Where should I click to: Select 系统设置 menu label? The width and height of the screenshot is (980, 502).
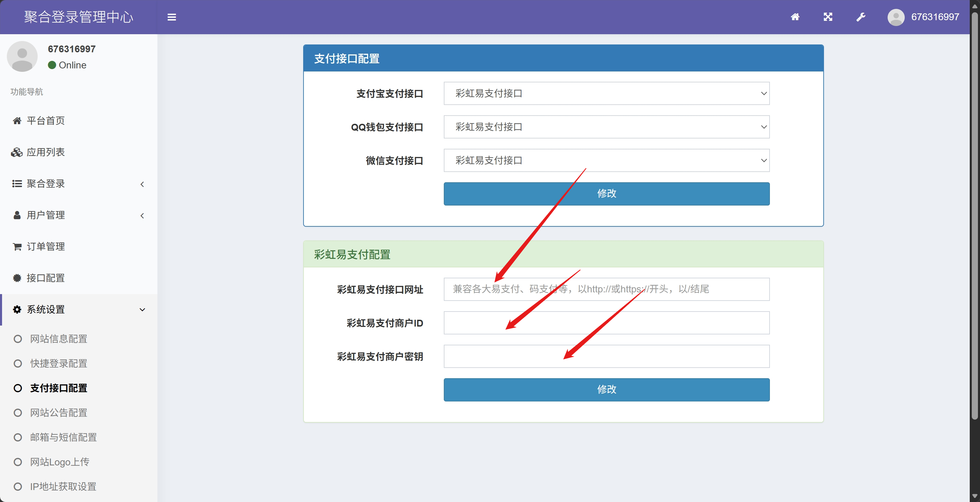46,309
